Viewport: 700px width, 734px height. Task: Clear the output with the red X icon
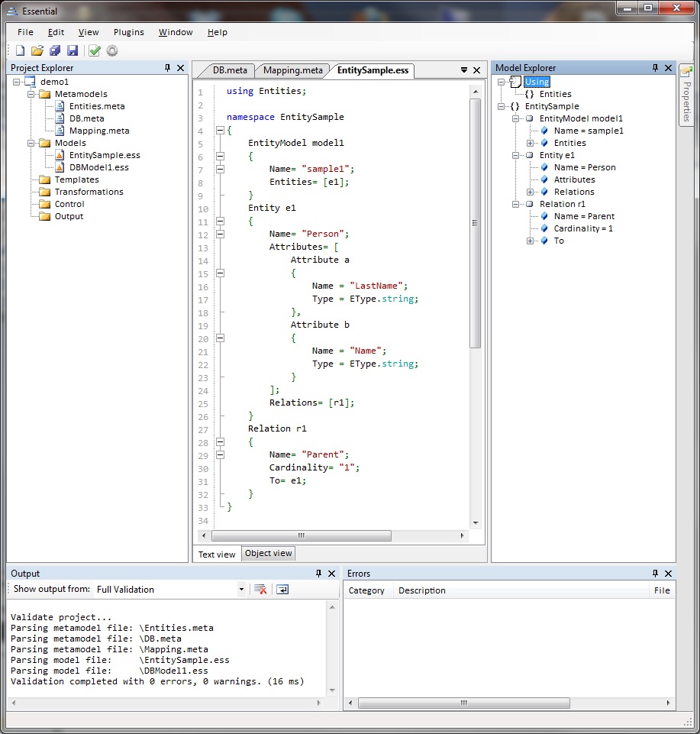[260, 589]
